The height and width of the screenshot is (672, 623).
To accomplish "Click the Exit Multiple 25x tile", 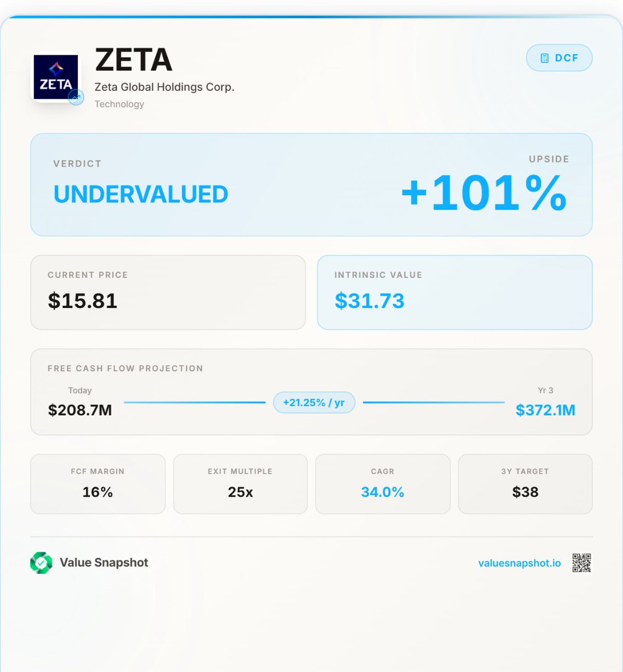I will click(240, 484).
